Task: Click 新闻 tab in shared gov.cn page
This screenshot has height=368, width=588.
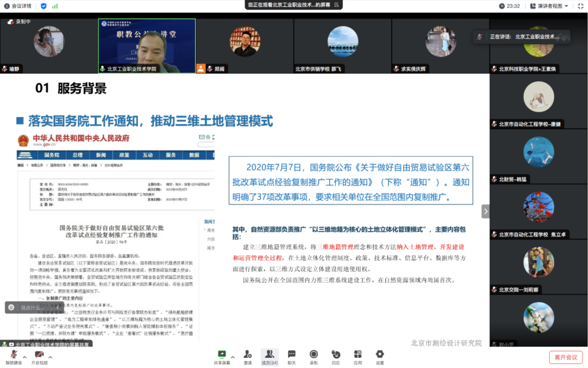Action: pyautogui.click(x=101, y=155)
